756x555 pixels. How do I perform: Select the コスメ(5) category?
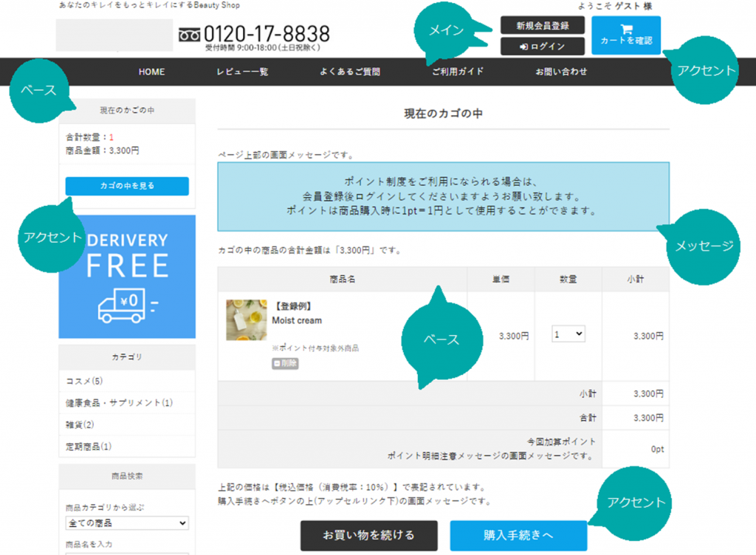(84, 381)
